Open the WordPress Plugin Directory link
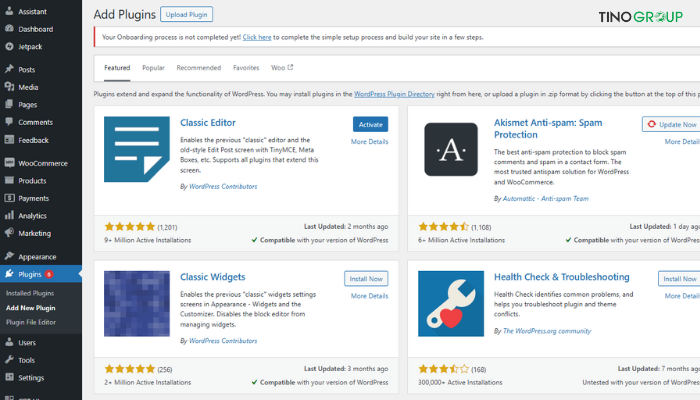The width and height of the screenshot is (700, 400). coord(394,94)
